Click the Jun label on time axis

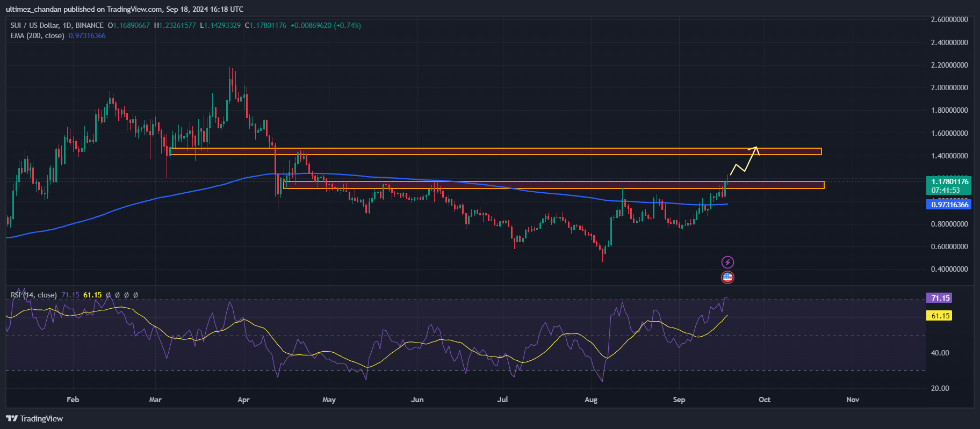pos(417,399)
